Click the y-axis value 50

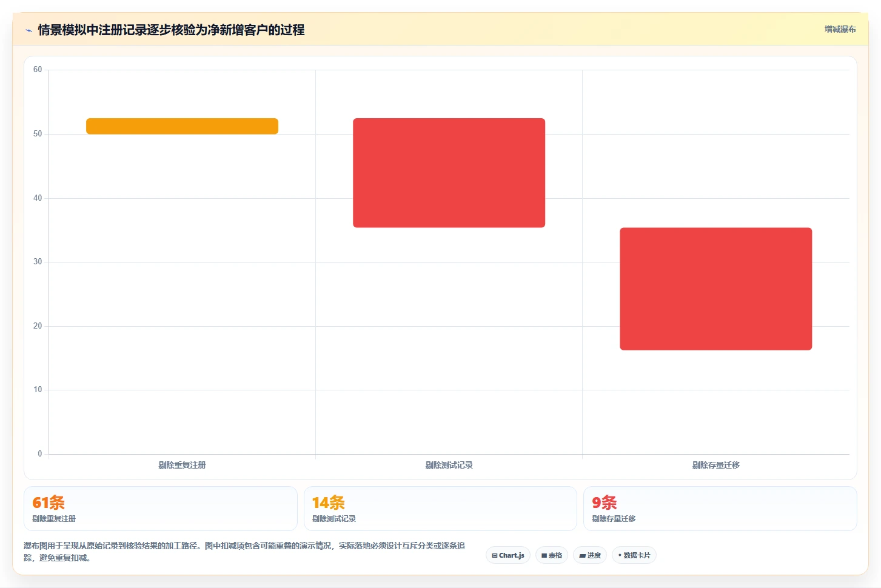[38, 134]
